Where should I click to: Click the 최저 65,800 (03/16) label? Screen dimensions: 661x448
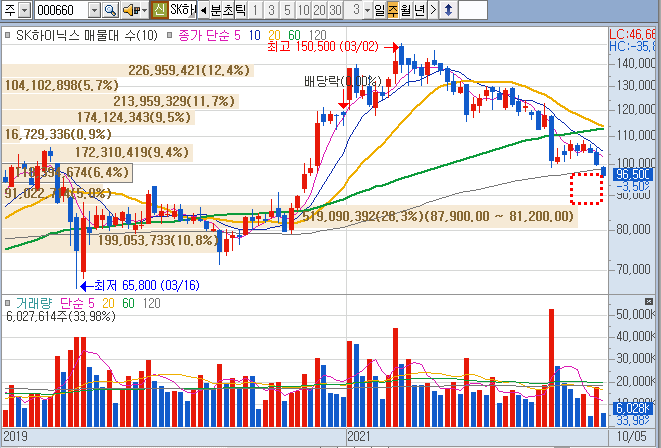[147, 286]
